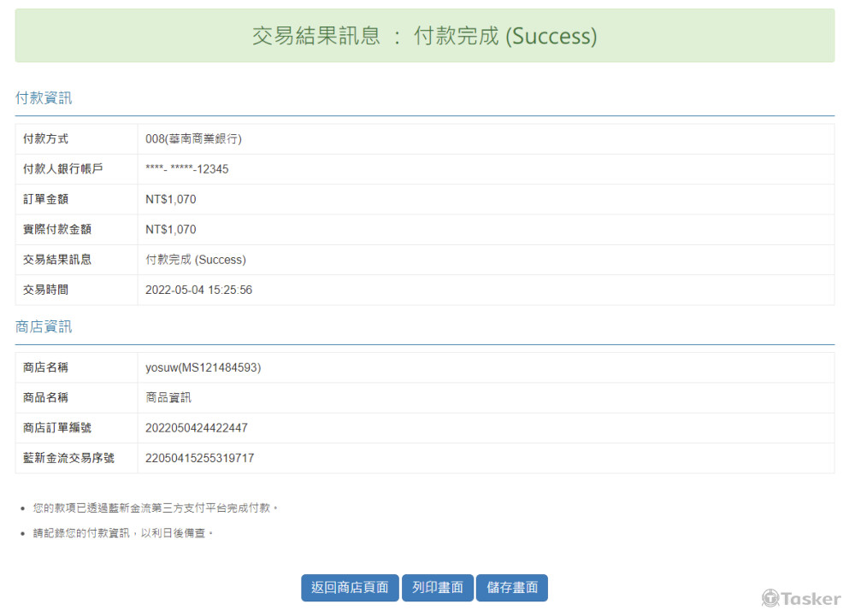Click the 付款人銀行帳戶 row label
Viewport: 855px width, 616px height.
62,169
